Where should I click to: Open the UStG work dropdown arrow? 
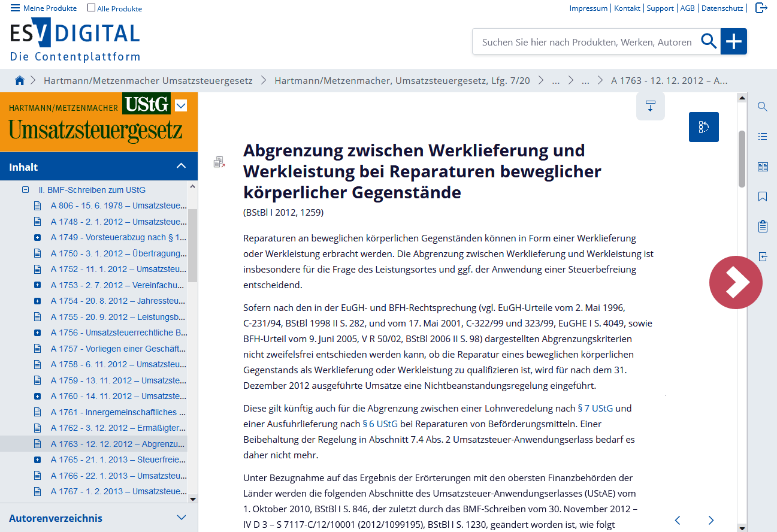point(181,105)
